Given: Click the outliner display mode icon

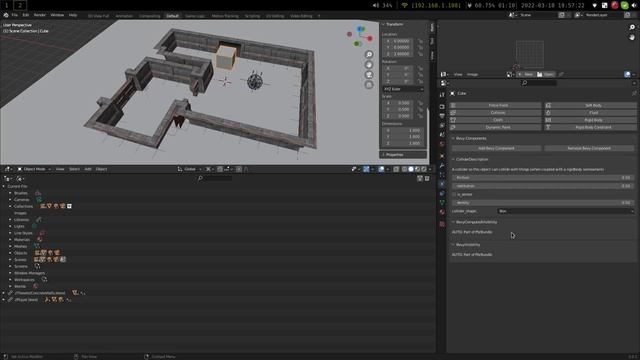Looking at the screenshot, I should point(19,178).
